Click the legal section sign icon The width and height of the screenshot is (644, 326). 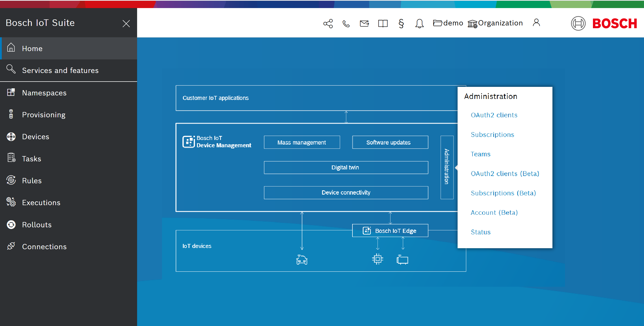(401, 24)
